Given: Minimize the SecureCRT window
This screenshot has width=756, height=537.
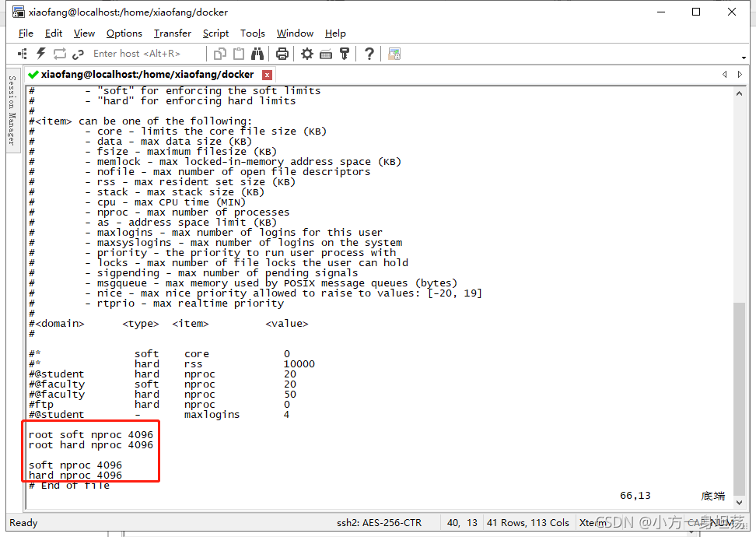Looking at the screenshot, I should click(661, 12).
